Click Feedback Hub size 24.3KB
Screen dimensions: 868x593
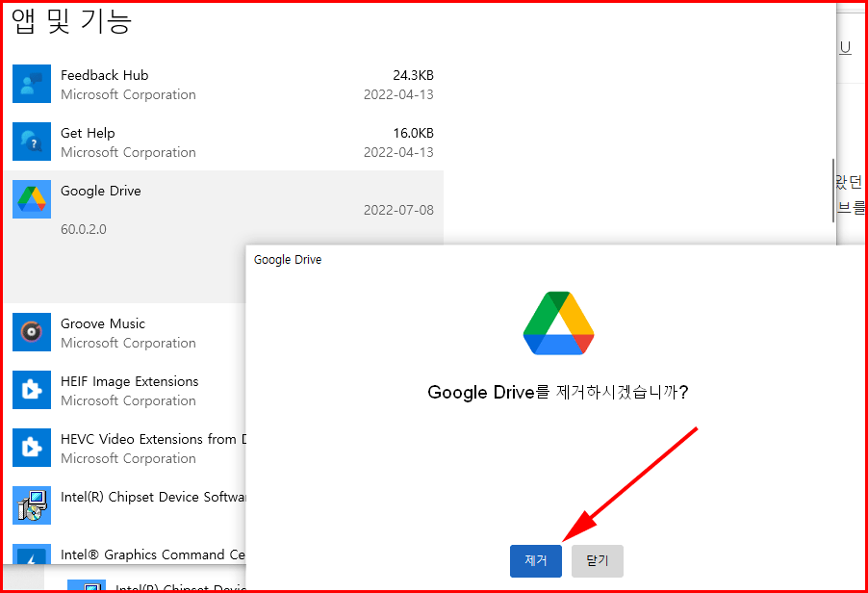coord(414,75)
